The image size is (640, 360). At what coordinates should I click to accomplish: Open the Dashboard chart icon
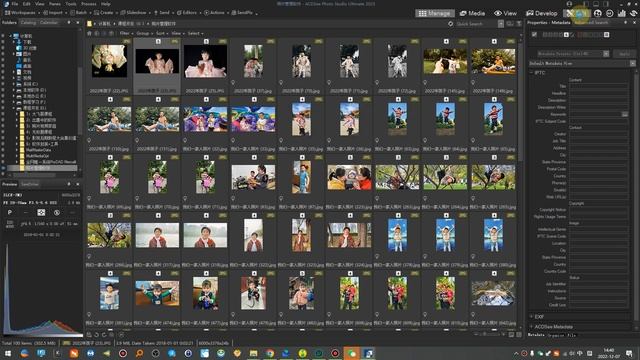(621, 13)
